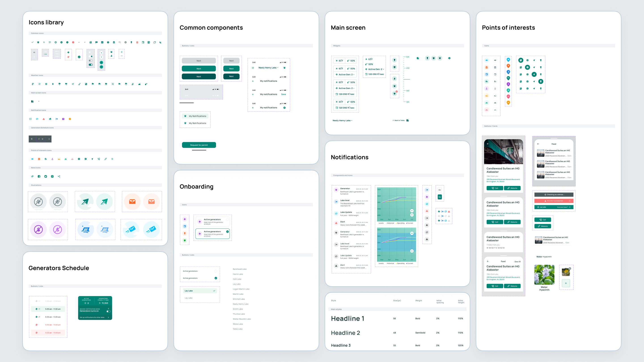Expand the Active Gen: 2 widget arrow
This screenshot has width=644, height=362.
(x=354, y=74)
